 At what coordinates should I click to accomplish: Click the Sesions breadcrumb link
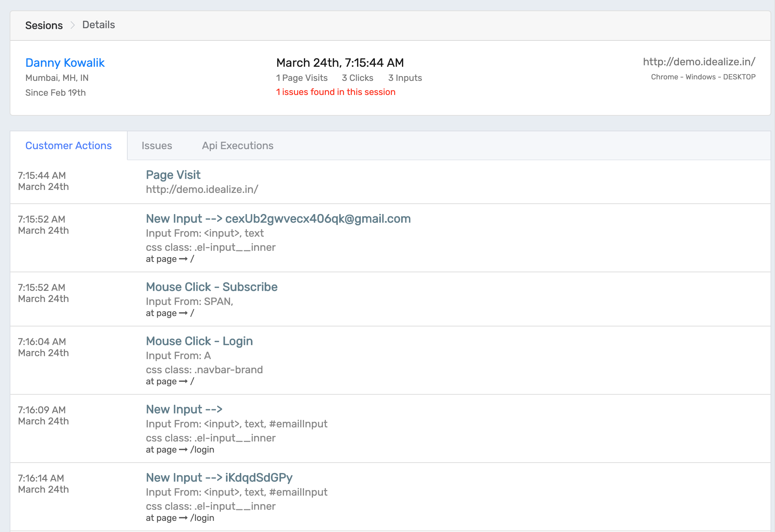click(x=44, y=25)
